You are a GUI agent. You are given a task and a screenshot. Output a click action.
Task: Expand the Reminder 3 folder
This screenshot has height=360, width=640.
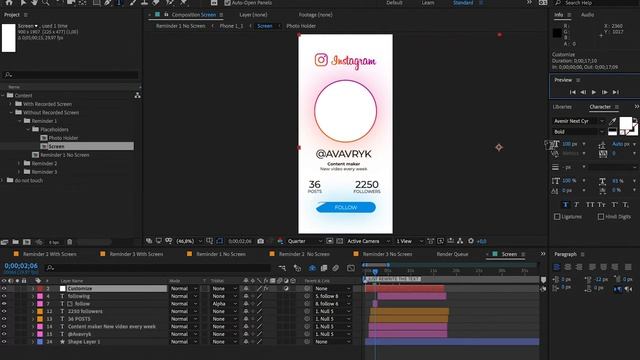point(19,172)
